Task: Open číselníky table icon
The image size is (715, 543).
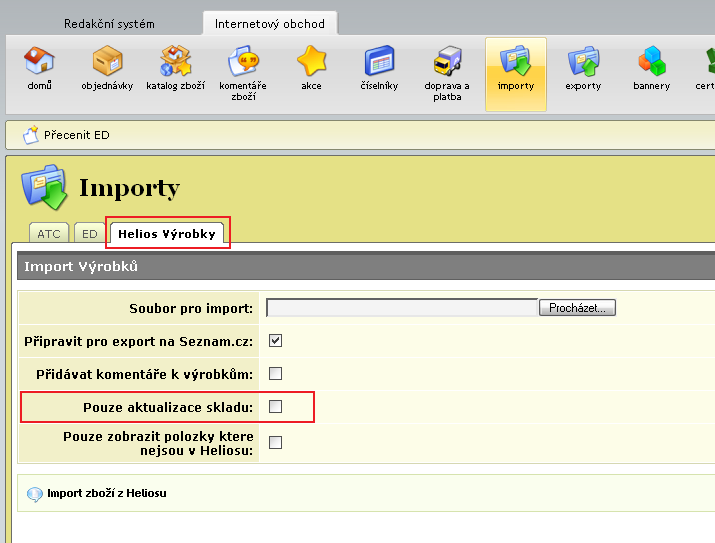Action: pyautogui.click(x=379, y=60)
